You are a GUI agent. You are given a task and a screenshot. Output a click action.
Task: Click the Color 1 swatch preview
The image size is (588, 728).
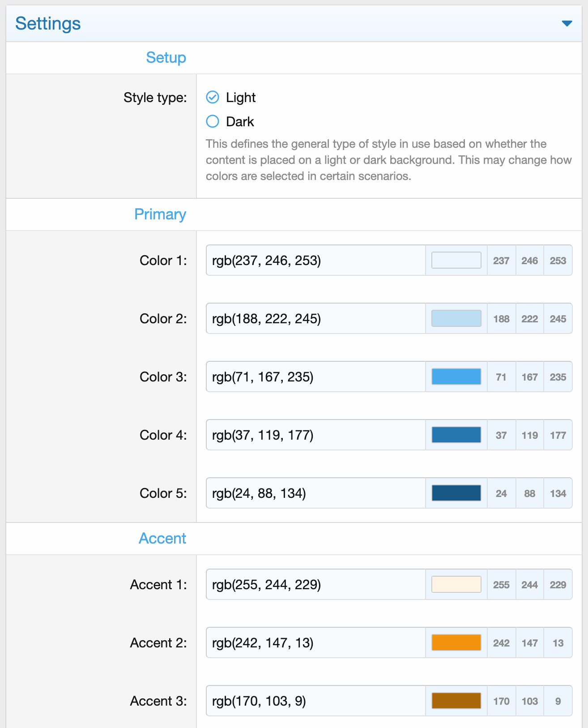point(456,261)
